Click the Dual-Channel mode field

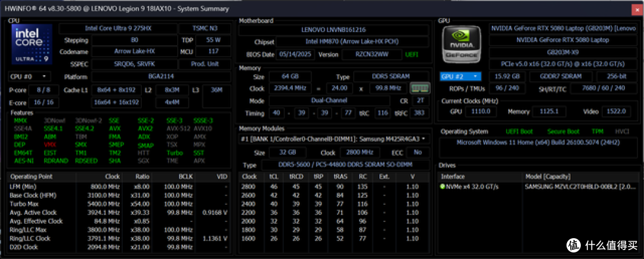[329, 101]
